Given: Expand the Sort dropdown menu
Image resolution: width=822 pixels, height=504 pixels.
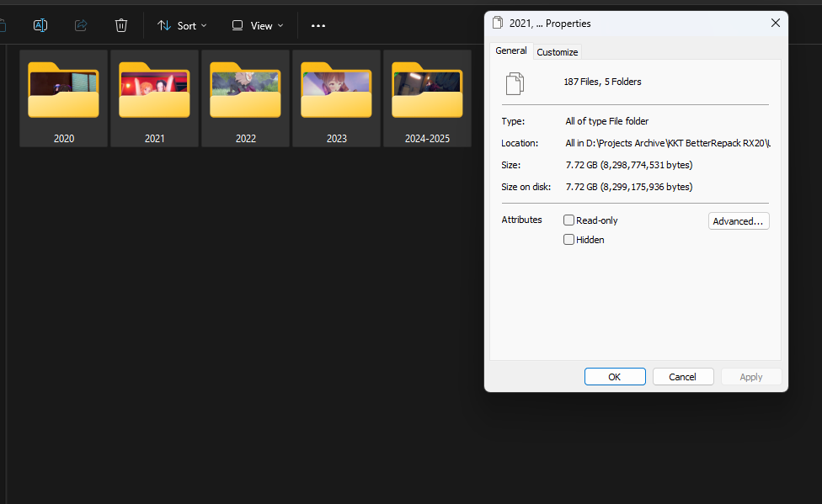Looking at the screenshot, I should click(182, 25).
